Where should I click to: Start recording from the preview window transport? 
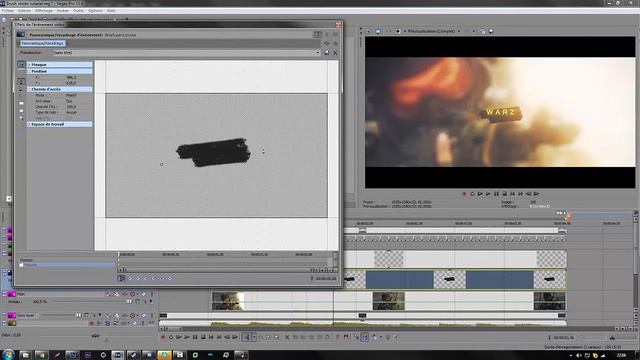[464, 194]
